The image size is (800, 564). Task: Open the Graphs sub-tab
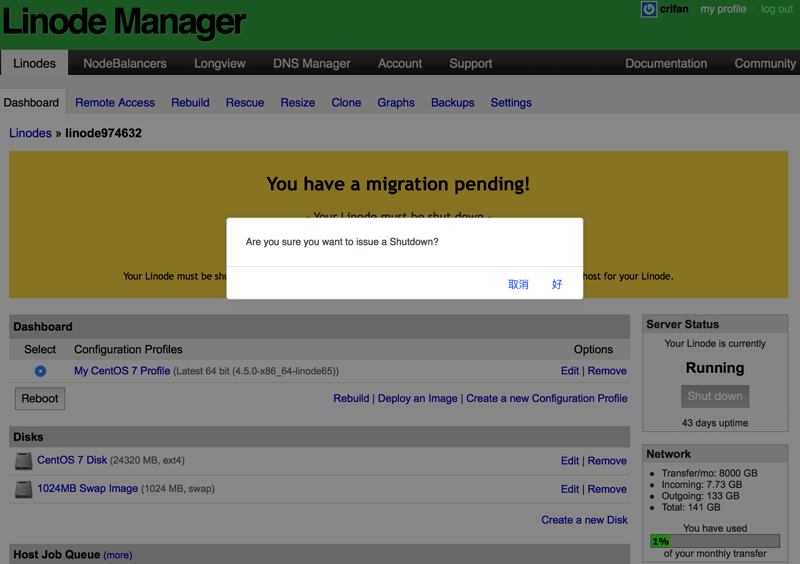coord(396,103)
